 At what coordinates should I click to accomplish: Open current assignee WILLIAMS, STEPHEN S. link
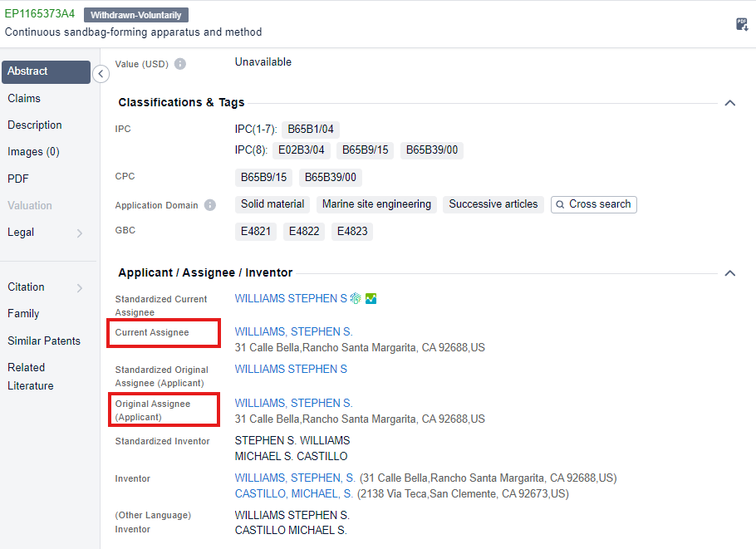pos(293,331)
